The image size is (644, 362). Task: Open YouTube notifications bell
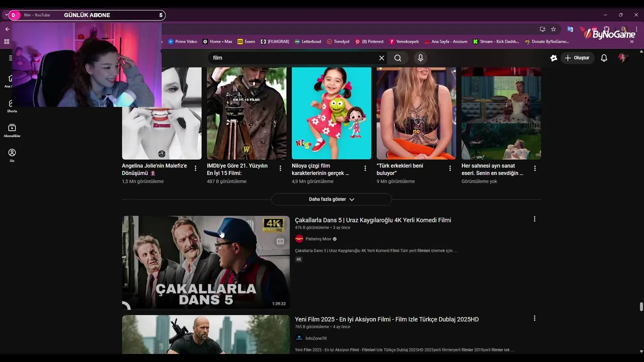point(604,58)
